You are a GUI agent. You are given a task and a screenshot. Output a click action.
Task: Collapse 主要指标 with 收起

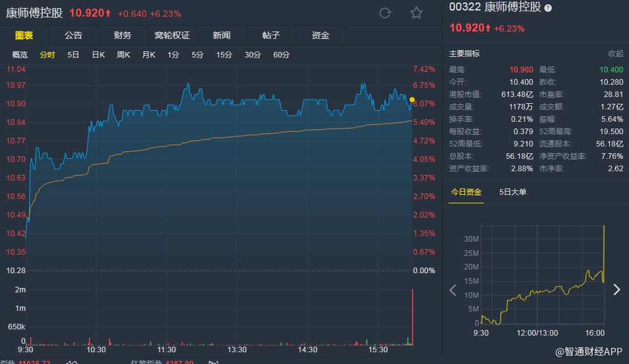615,54
